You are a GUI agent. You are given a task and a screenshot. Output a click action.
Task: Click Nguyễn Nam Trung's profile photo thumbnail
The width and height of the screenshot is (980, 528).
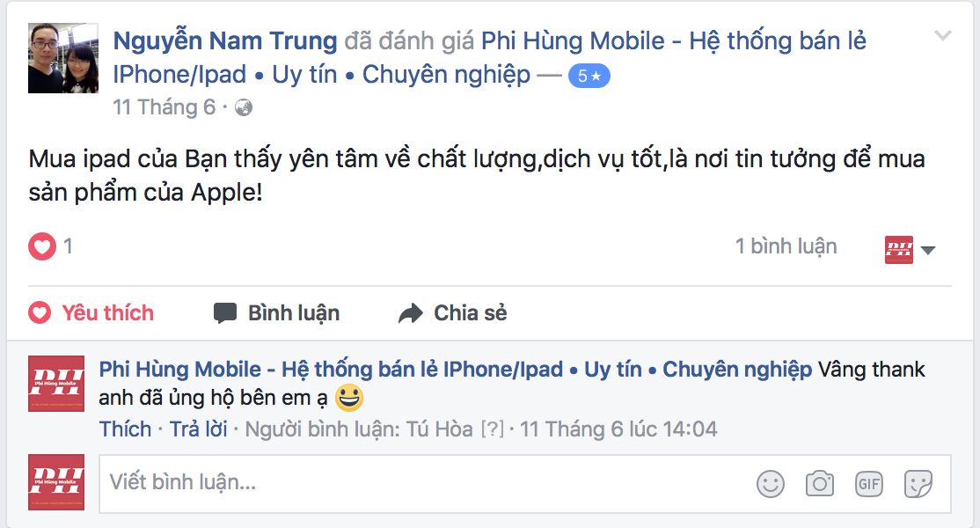point(63,58)
